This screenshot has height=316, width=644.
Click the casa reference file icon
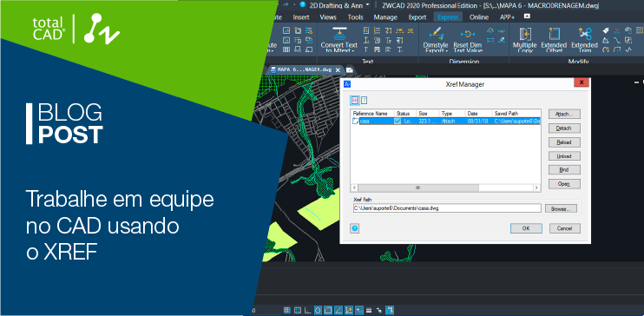coord(356,122)
